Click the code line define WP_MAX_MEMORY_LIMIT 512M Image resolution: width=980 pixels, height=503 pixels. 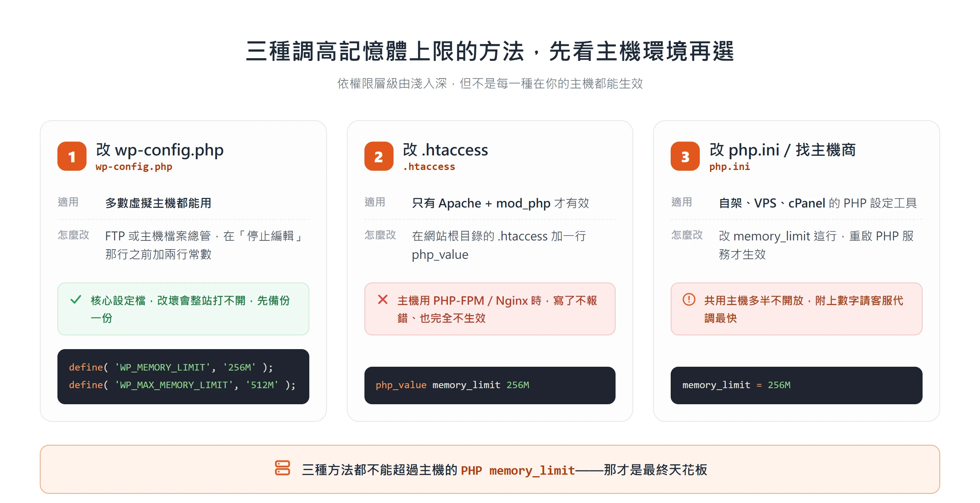click(183, 385)
